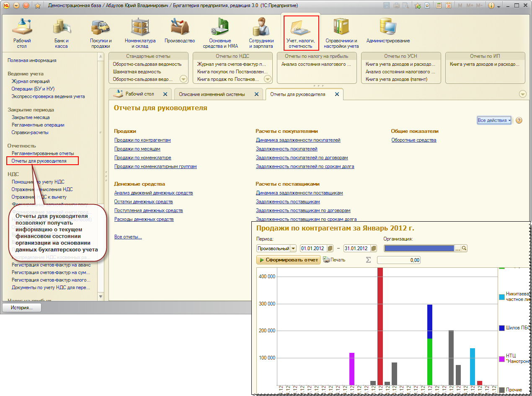Open the calculator icon in title bar
Image resolution: width=532 pixels, height=396 pixels.
coord(439,6)
